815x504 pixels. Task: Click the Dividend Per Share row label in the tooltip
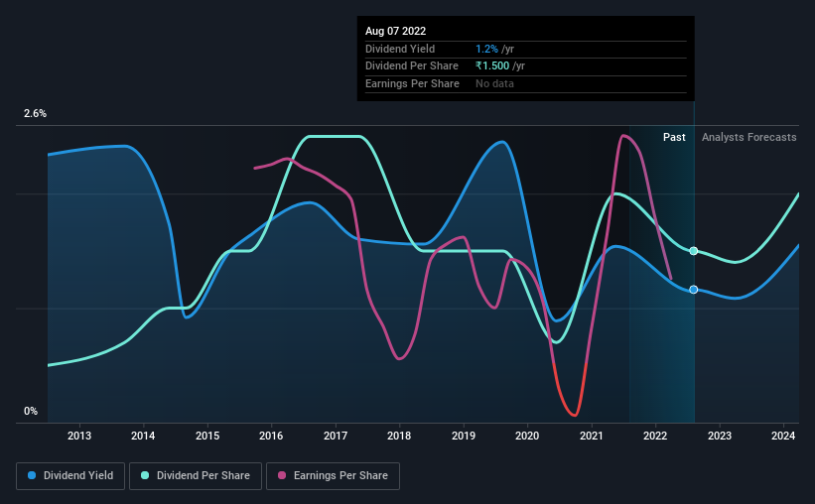tap(412, 66)
